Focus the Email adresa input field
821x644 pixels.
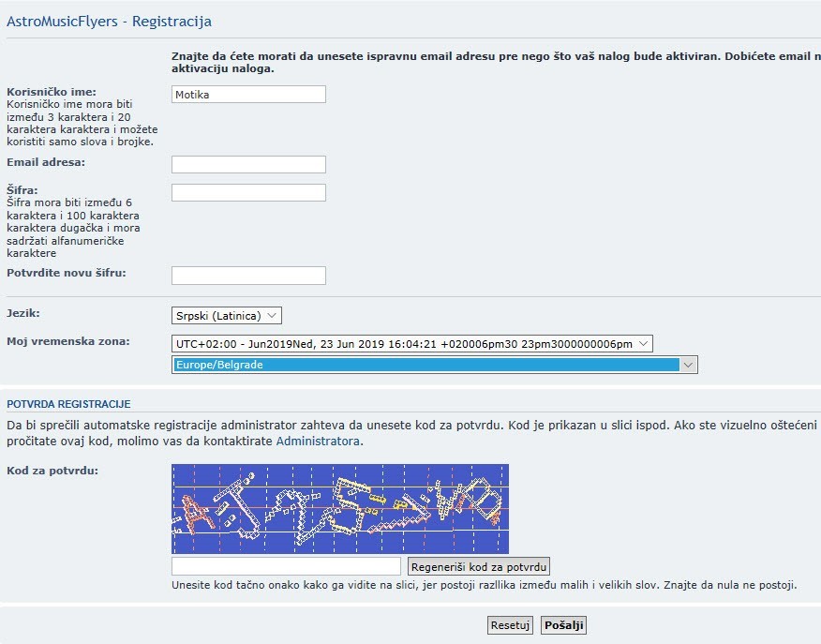tap(248, 165)
